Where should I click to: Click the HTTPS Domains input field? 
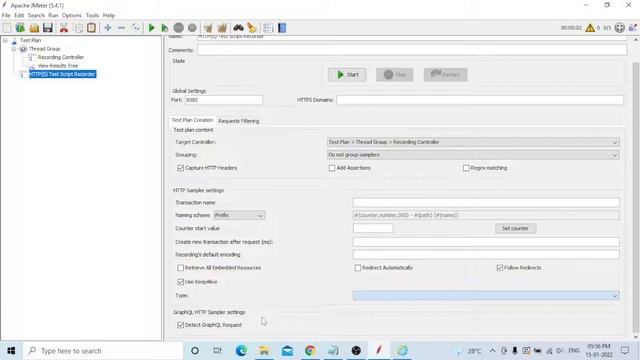tap(480, 100)
